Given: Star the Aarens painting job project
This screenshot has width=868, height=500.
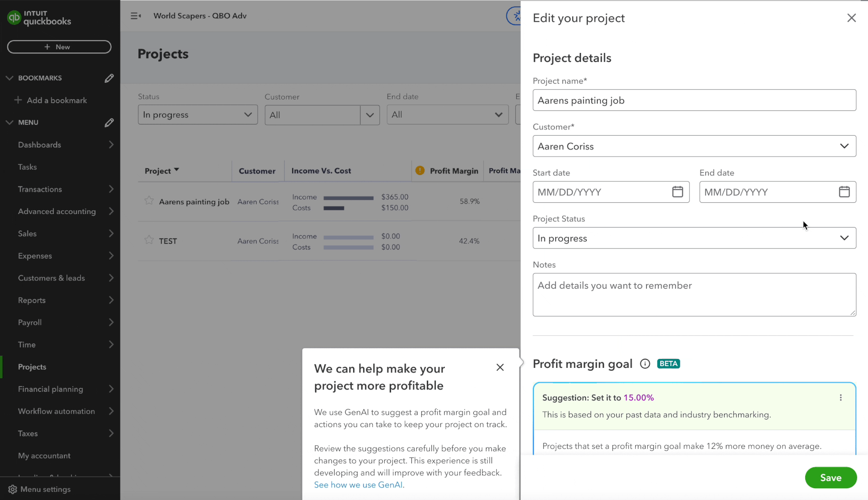Looking at the screenshot, I should click(x=149, y=200).
